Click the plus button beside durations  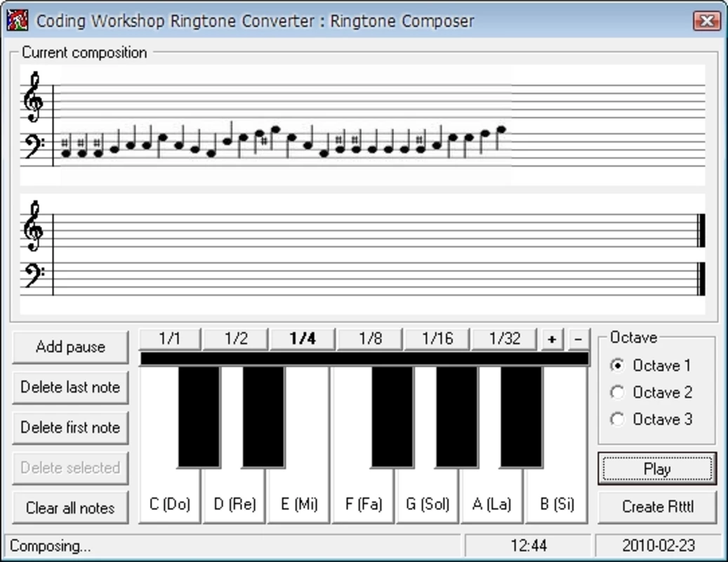552,339
